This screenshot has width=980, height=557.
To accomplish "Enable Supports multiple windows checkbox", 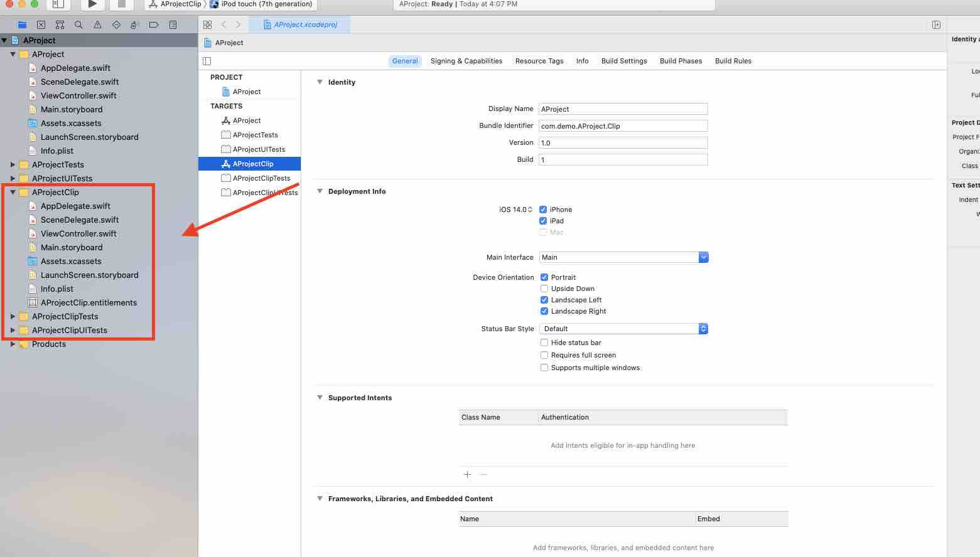I will [544, 368].
